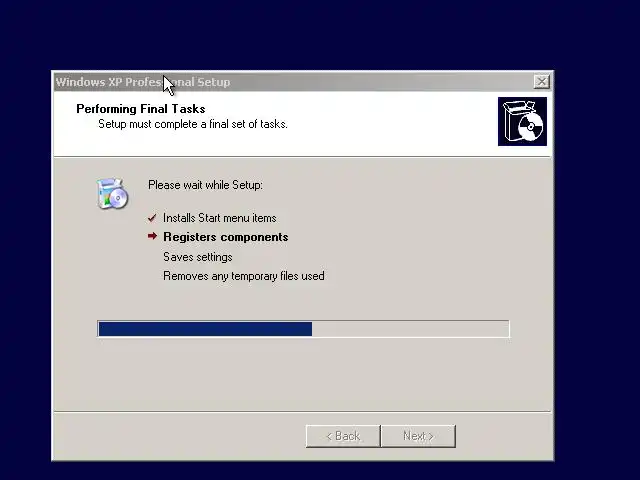Select the 'Installs Start menu items' line
This screenshot has height=480, width=640.
220,218
